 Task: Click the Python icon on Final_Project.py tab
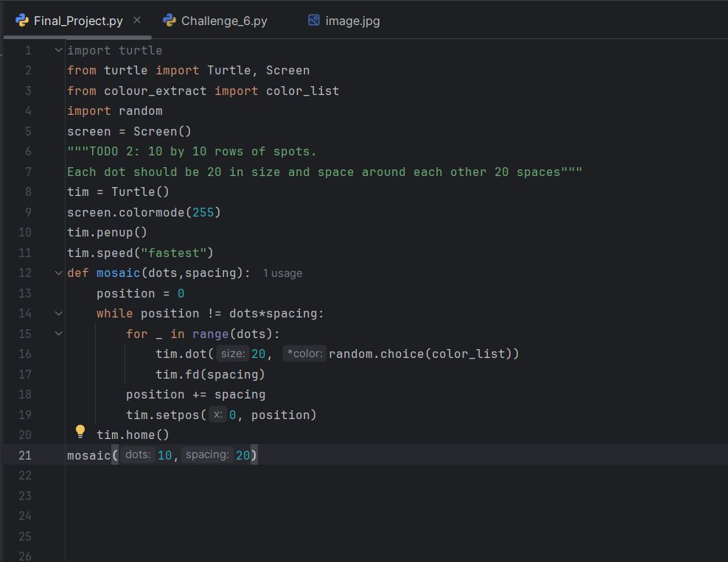click(22, 21)
